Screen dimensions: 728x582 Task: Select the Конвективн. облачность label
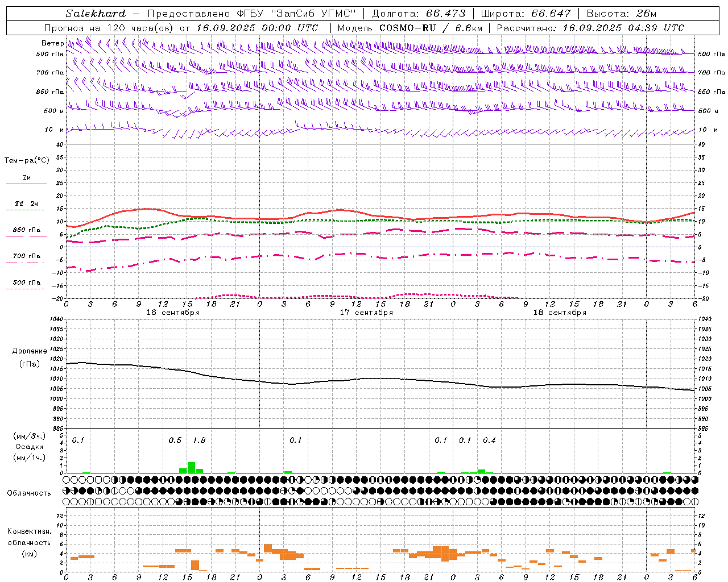coord(29,537)
